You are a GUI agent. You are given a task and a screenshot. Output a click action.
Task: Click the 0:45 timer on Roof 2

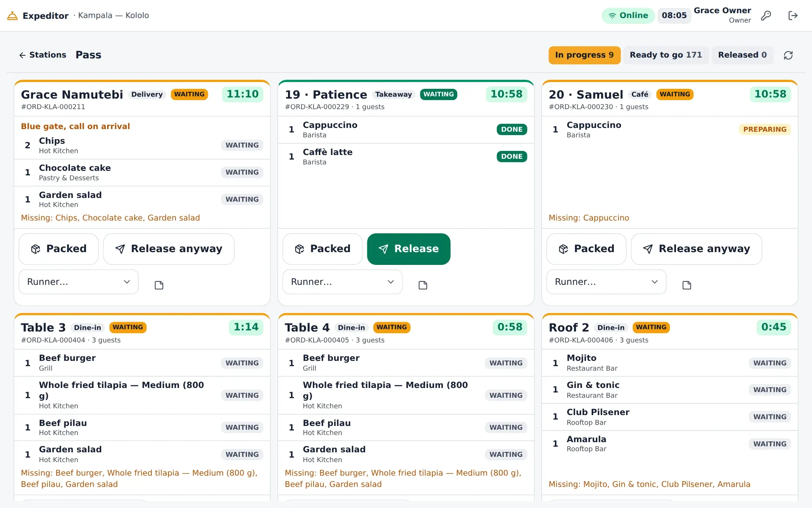(774, 327)
